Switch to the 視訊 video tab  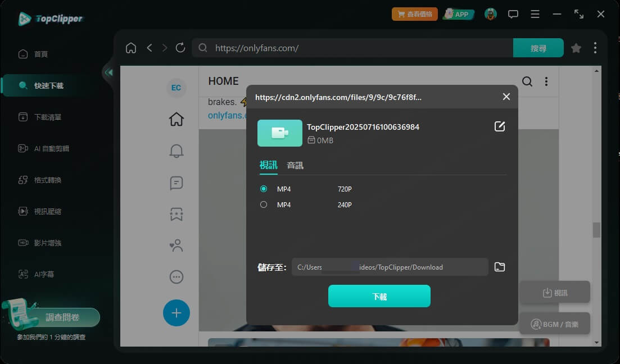tap(268, 165)
